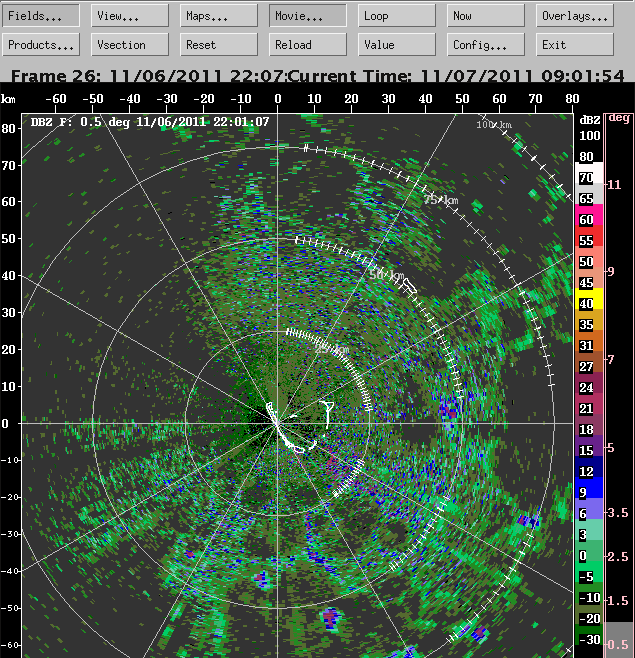
Task: Select the 31 dBZ orange color swatch
Action: pyautogui.click(x=589, y=341)
